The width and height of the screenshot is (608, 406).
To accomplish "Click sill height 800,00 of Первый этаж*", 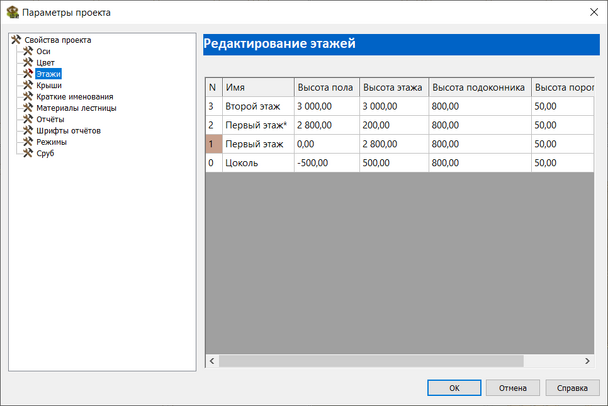I will point(480,125).
